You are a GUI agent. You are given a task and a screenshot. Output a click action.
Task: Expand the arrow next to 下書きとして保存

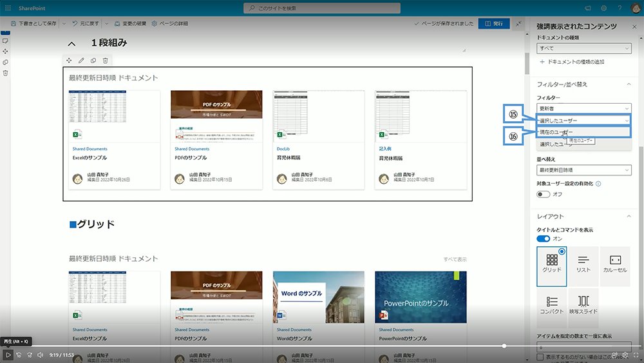[x=64, y=24]
